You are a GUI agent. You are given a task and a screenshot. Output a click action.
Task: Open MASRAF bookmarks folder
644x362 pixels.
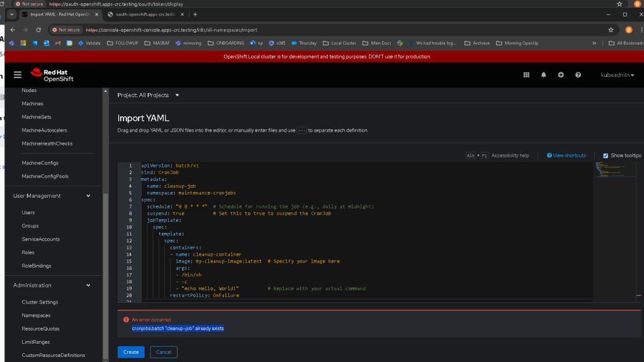pyautogui.click(x=157, y=43)
